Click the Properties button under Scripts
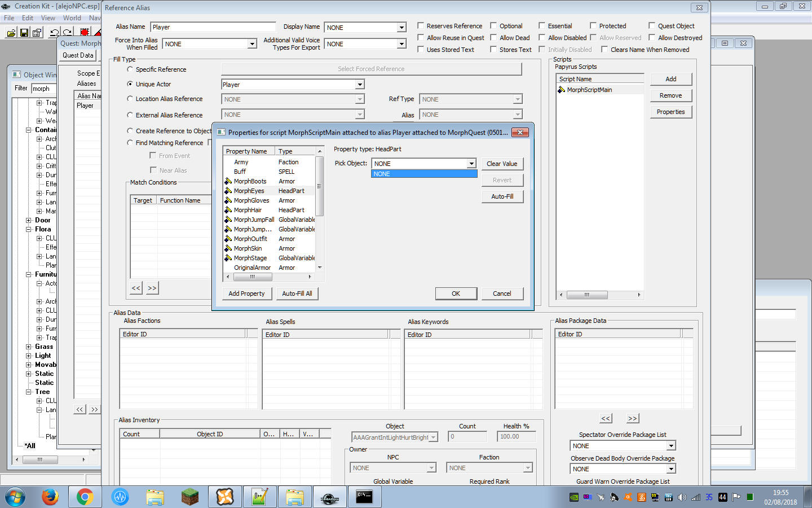The width and height of the screenshot is (812, 508). (670, 112)
